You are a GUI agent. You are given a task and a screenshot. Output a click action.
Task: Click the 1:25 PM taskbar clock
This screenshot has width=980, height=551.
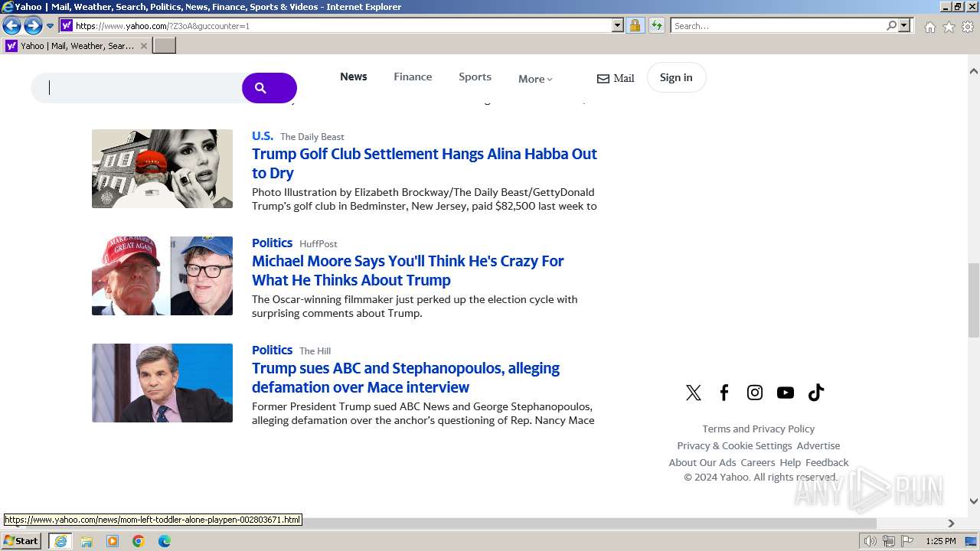click(x=941, y=541)
